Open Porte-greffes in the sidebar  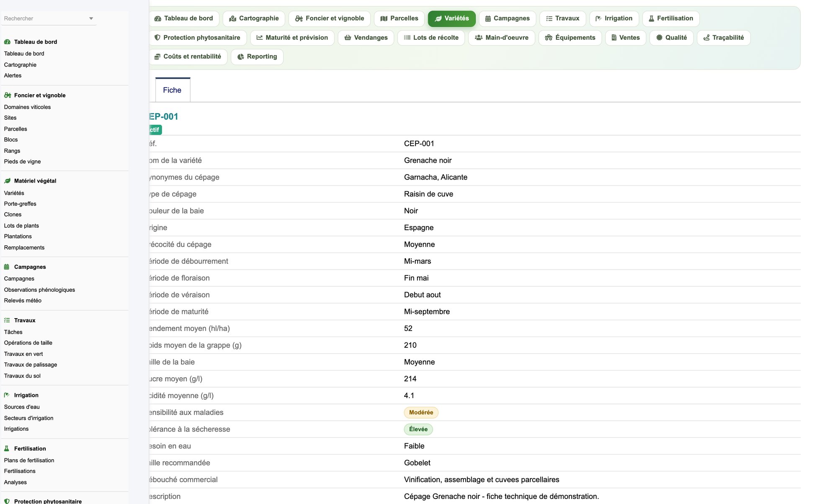point(20,204)
